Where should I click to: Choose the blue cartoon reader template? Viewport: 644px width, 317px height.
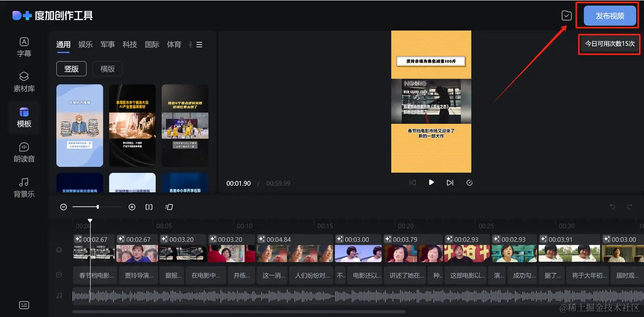(79, 125)
